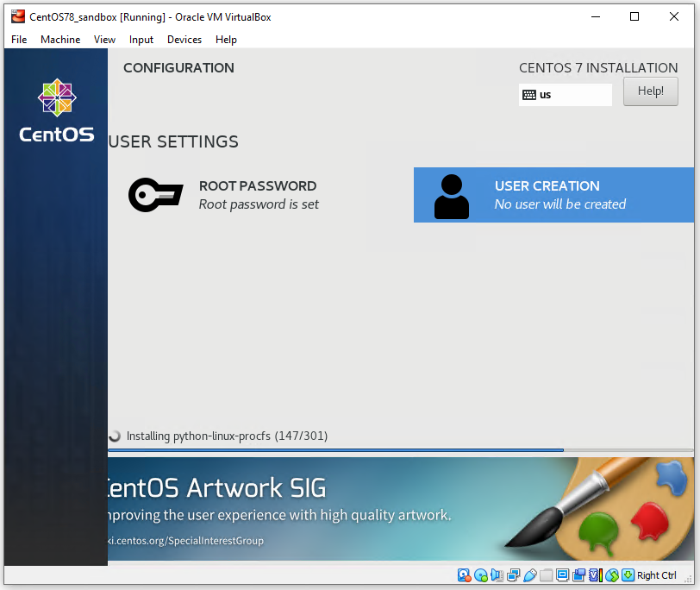Click the virtualization features chip icon
Screen dimensions: 700x590
(595, 575)
